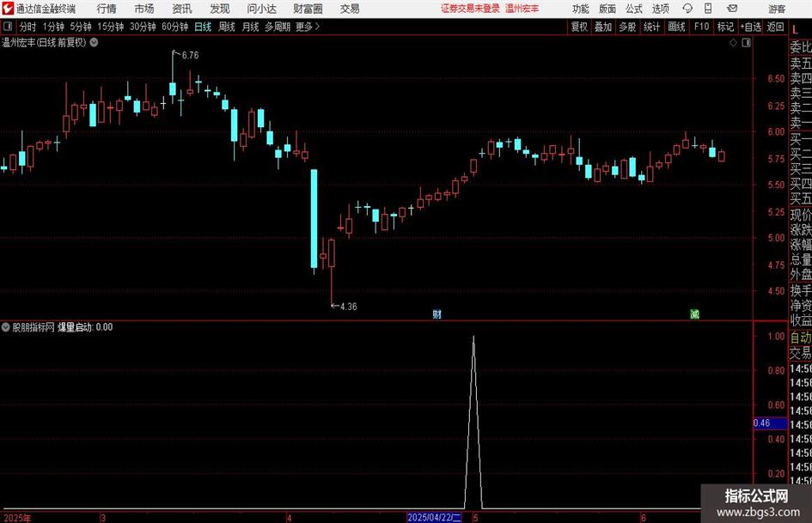Image resolution: width=812 pixels, height=523 pixels.
Task: Click the 4.36 low price label
Action: click(349, 307)
